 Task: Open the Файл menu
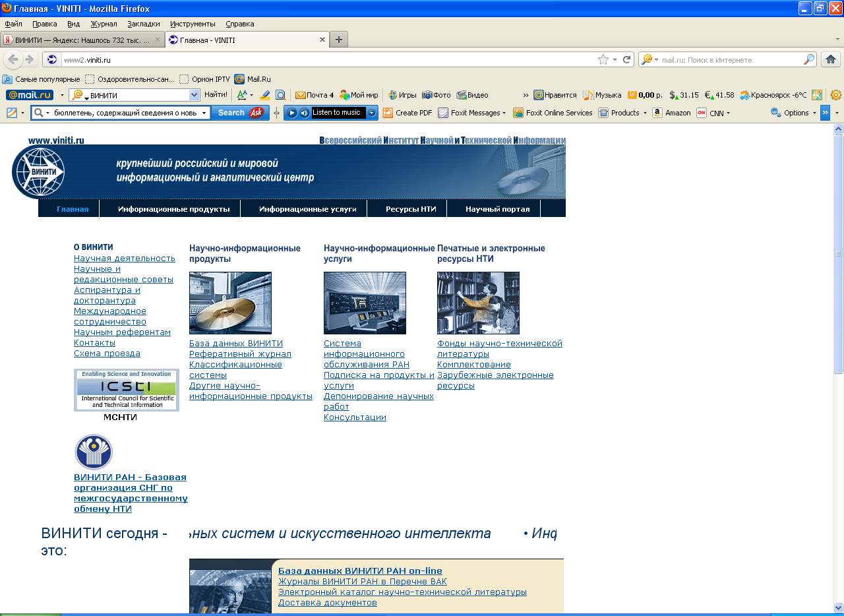pos(13,24)
